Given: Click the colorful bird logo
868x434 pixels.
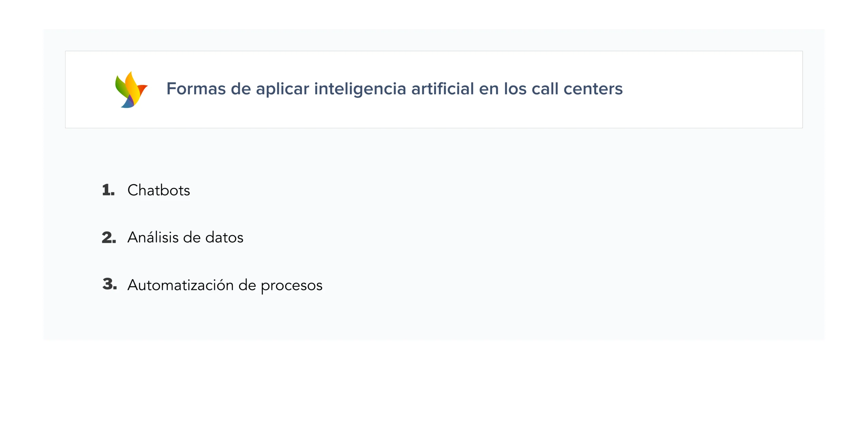Looking at the screenshot, I should coord(131,90).
